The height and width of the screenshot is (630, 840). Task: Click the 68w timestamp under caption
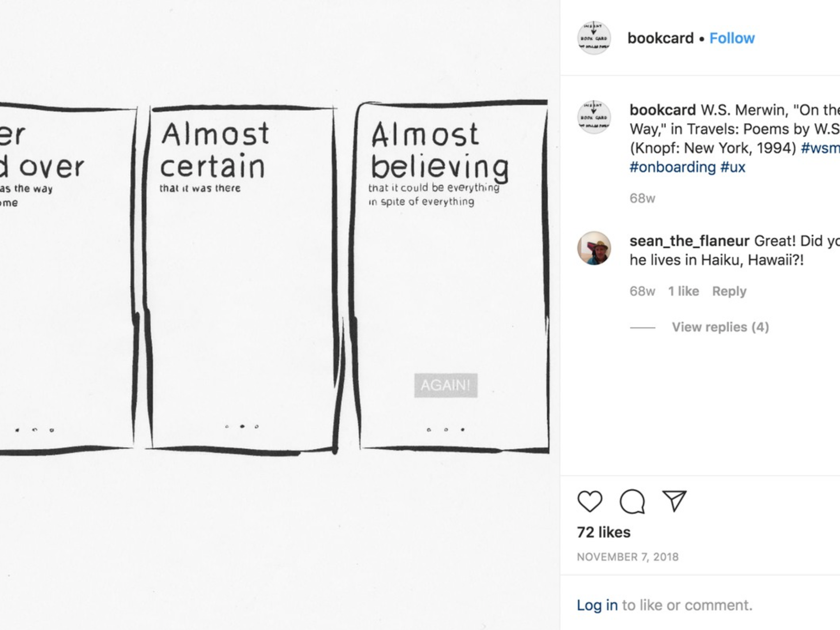(642, 198)
